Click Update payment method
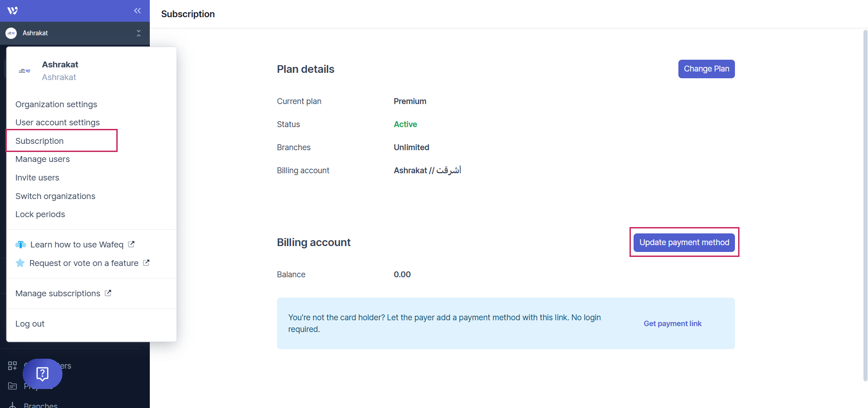The width and height of the screenshot is (868, 408). 683,242
